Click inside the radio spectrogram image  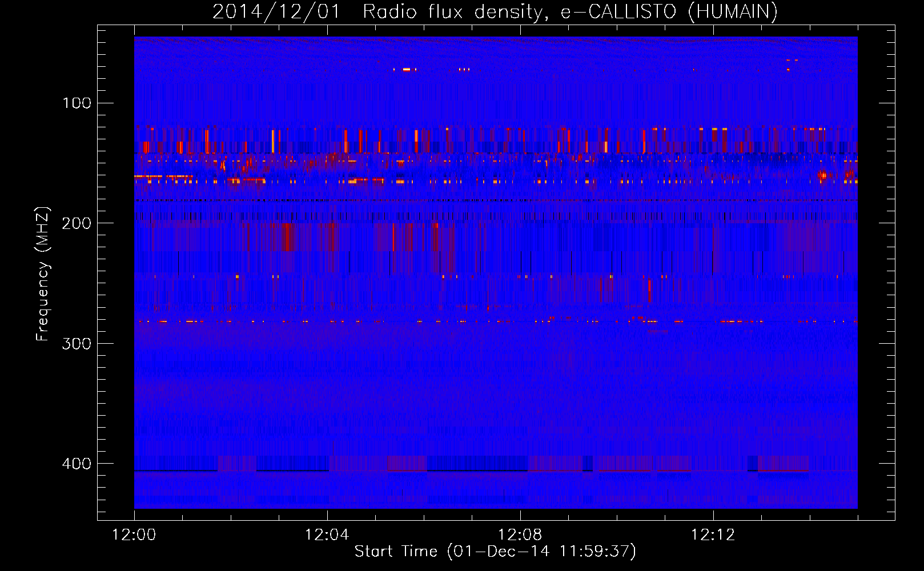[496, 272]
